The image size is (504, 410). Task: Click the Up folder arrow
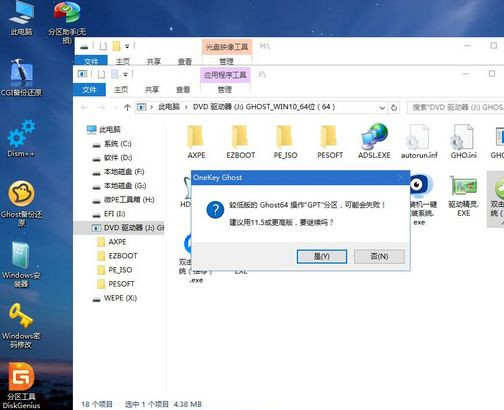(x=127, y=107)
